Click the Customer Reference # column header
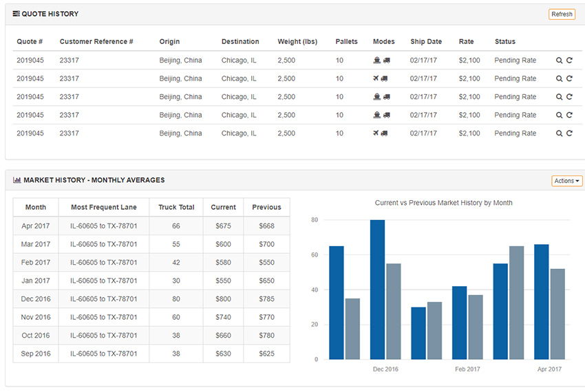Viewport: 585px width, 392px height. pyautogui.click(x=96, y=41)
